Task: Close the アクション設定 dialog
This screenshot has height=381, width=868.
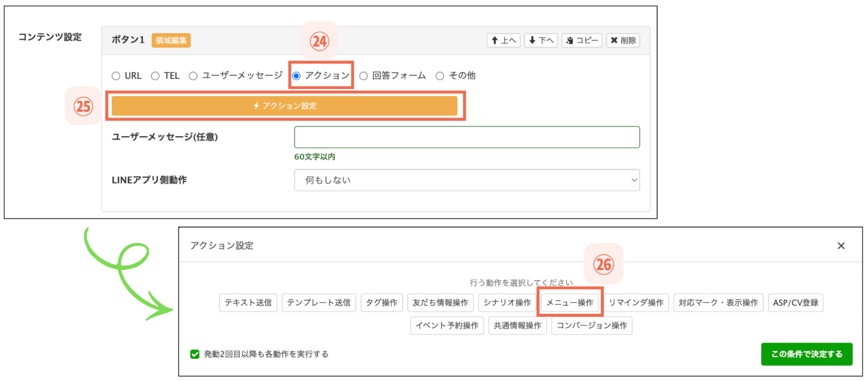Action: (x=841, y=246)
